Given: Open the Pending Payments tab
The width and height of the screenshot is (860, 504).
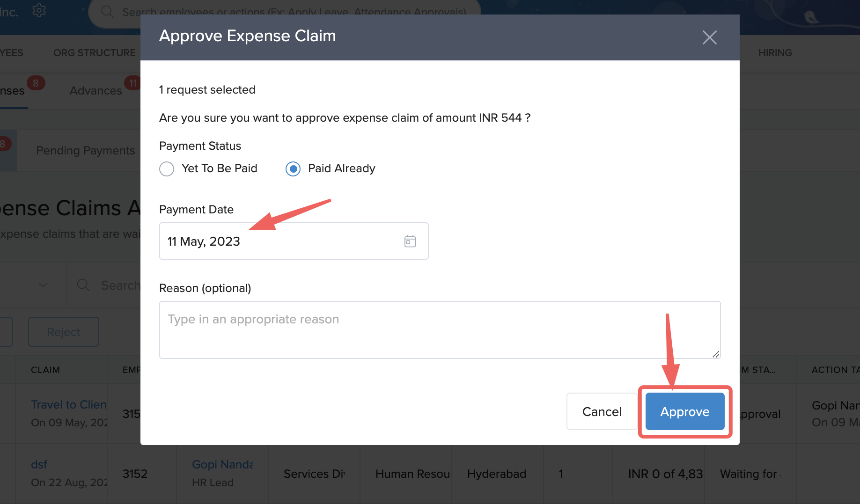Looking at the screenshot, I should point(85,150).
